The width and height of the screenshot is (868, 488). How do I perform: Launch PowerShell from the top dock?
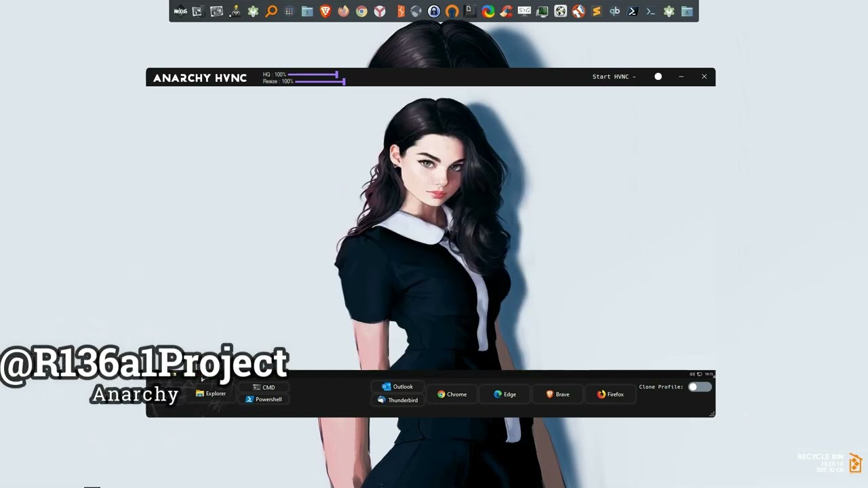tap(633, 11)
